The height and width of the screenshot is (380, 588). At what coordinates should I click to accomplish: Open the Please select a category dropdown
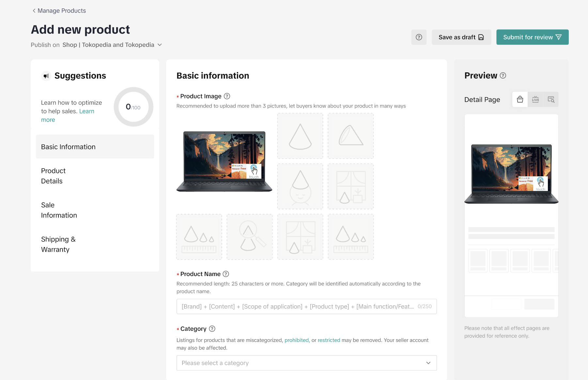[306, 363]
